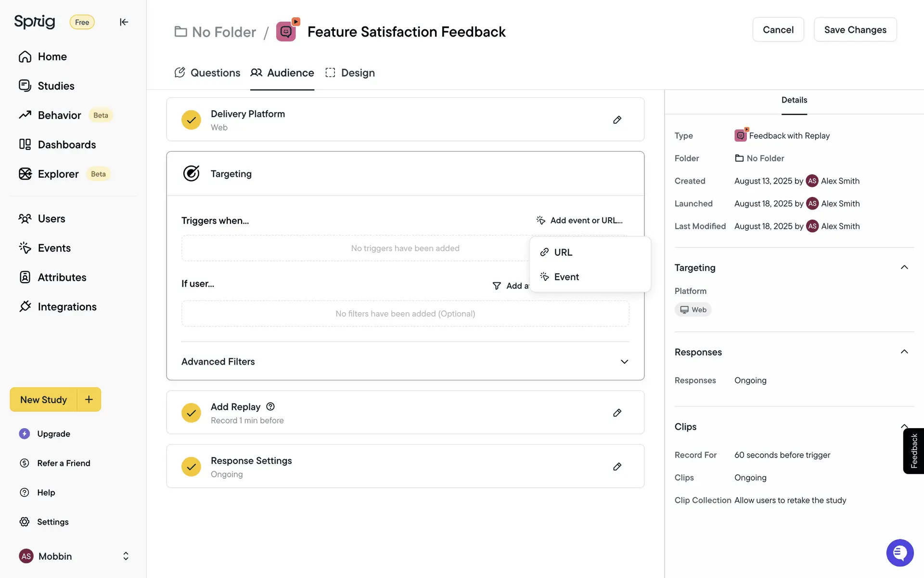Click the Add Replay yellow checkmark
The image size is (924, 578).
click(191, 413)
